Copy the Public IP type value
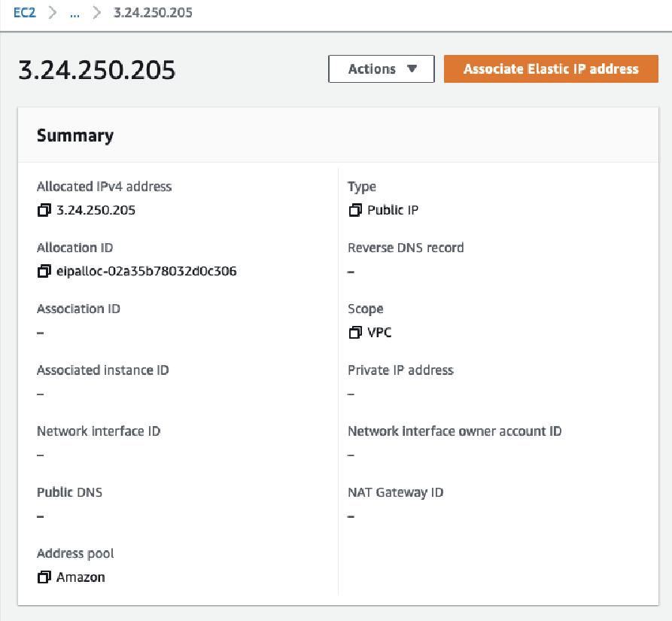Viewport: 672px width, 621px height. (x=355, y=210)
